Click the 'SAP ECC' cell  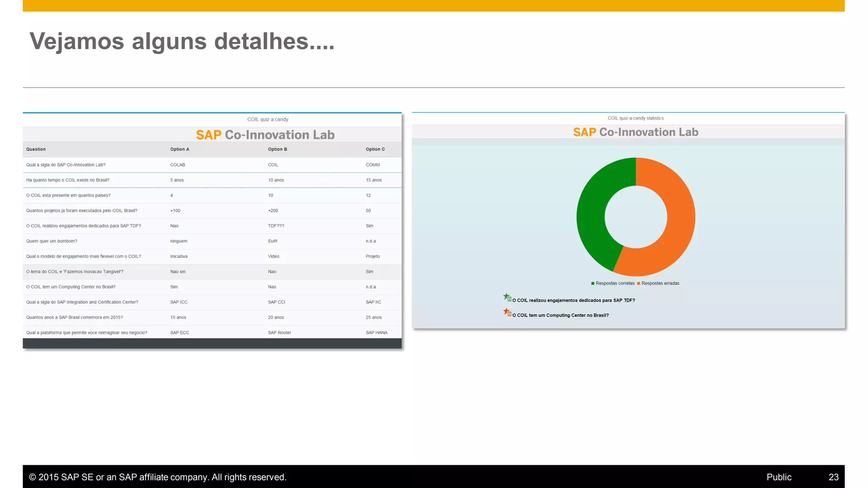[180, 333]
